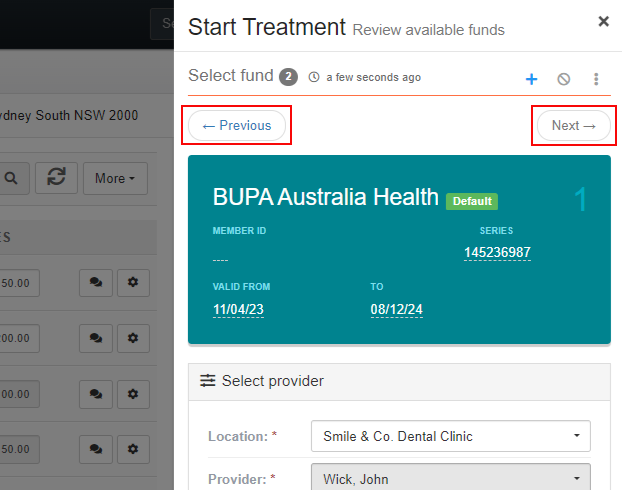Open gear settings in first 50.00 row
The image size is (622, 490).
pos(133,282)
